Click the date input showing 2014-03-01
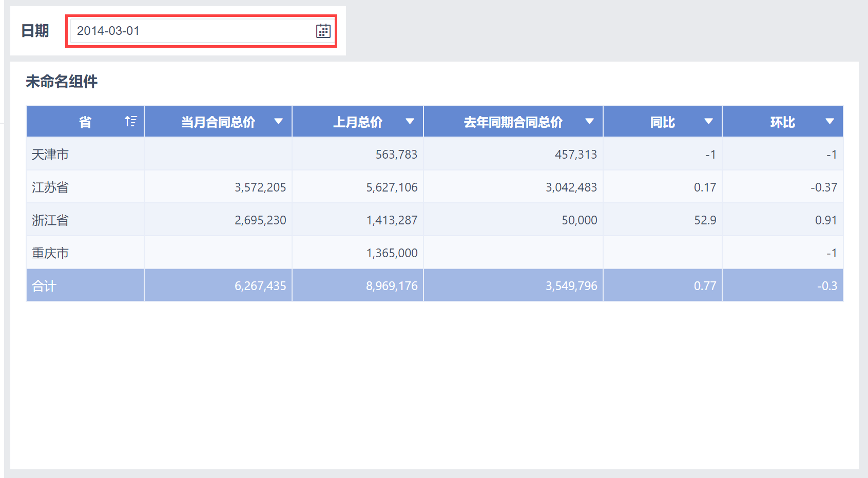Viewport: 868px width, 478px height. 190,31
